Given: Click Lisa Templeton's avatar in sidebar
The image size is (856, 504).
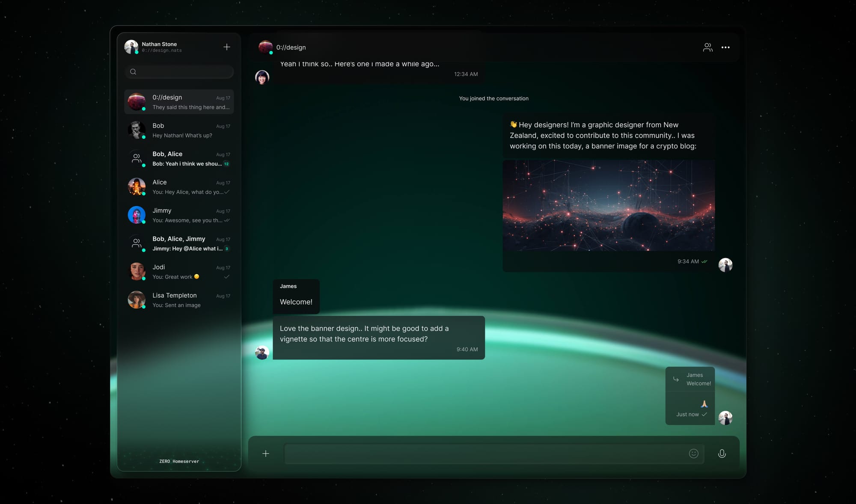Looking at the screenshot, I should (x=137, y=299).
